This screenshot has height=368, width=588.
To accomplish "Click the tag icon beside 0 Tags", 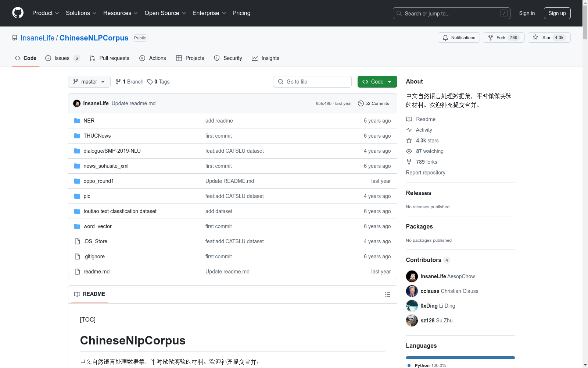I will tap(150, 82).
